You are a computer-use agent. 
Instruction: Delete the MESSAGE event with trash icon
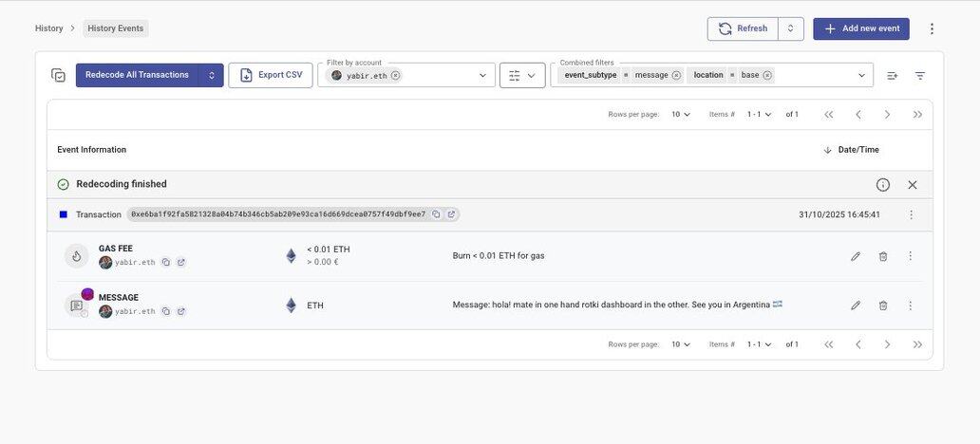tap(882, 305)
